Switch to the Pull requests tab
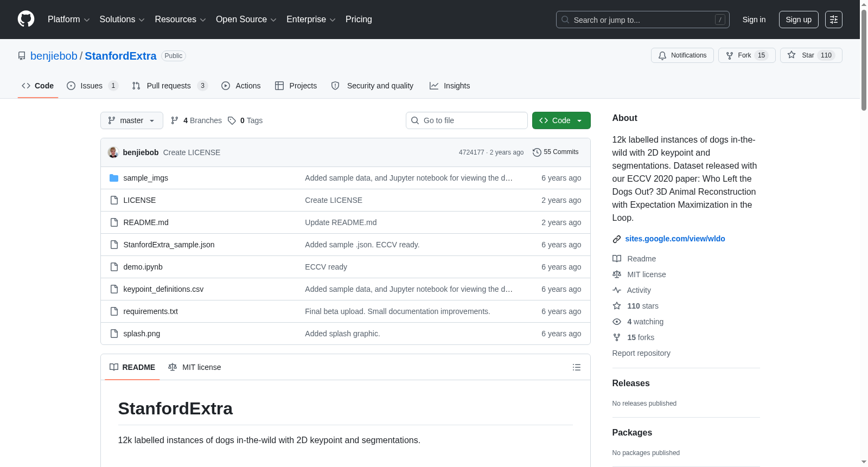Screen dimensions: 868x467 (x=170, y=86)
